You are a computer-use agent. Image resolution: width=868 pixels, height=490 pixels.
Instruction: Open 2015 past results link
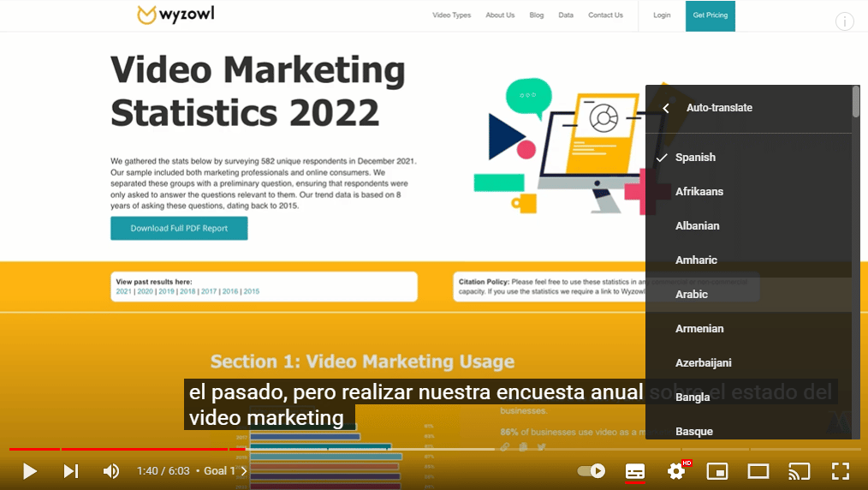coord(252,291)
